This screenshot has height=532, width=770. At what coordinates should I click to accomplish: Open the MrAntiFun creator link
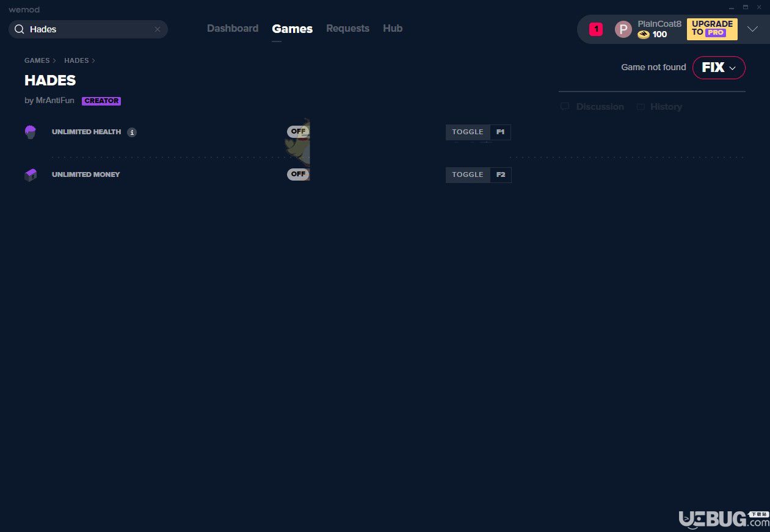click(x=55, y=101)
